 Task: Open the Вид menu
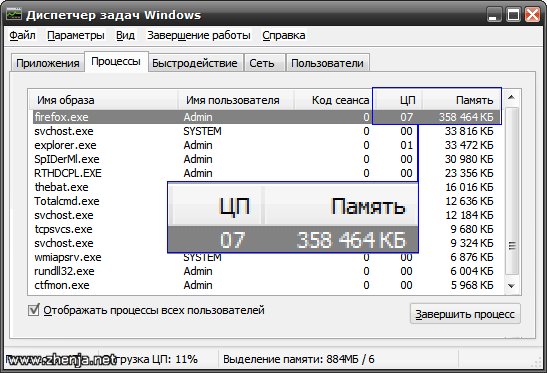[x=125, y=35]
